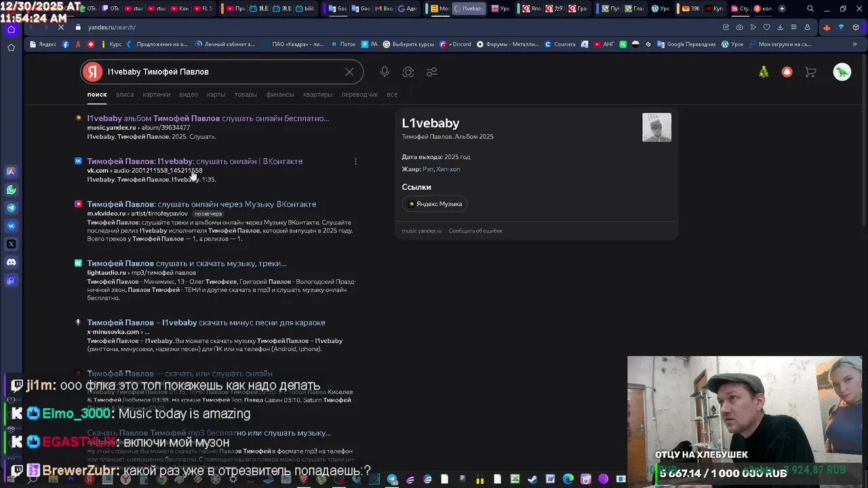
Task: Open the 'Выберите курсы' bookmark
Action: click(x=408, y=44)
